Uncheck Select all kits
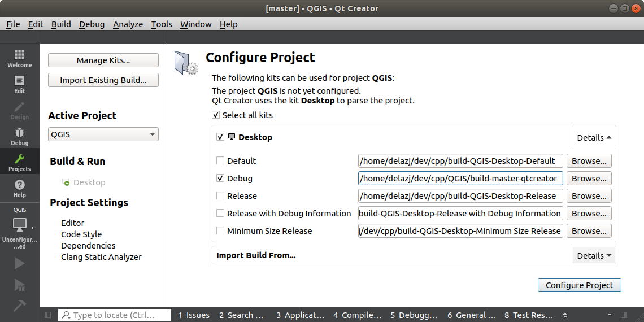This screenshot has height=322, width=644. point(216,115)
